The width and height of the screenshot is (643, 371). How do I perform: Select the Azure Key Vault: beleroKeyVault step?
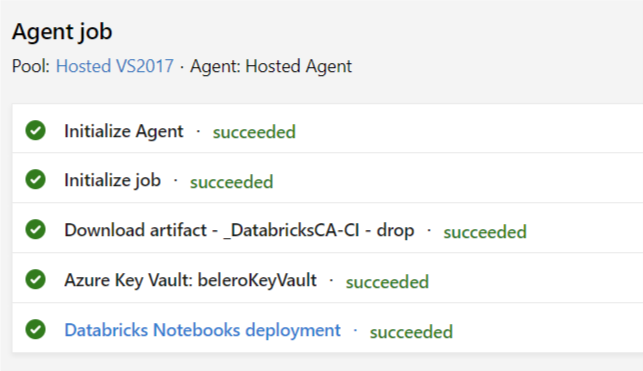coord(190,280)
